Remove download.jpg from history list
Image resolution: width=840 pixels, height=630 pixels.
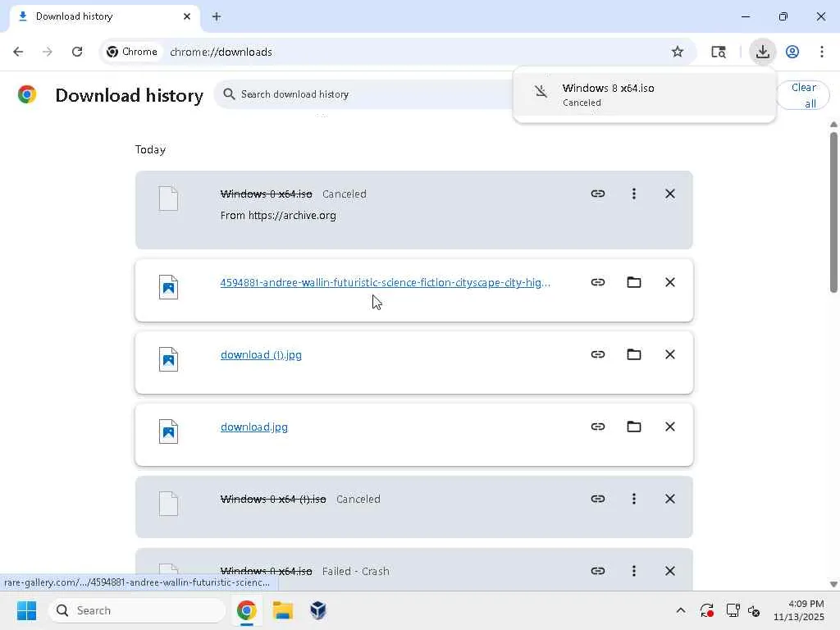tap(669, 427)
